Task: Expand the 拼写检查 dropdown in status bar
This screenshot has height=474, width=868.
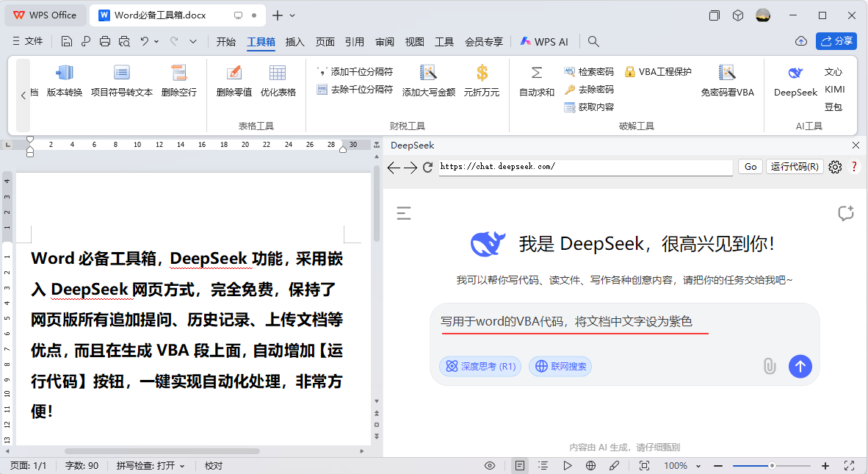Action: (x=182, y=466)
